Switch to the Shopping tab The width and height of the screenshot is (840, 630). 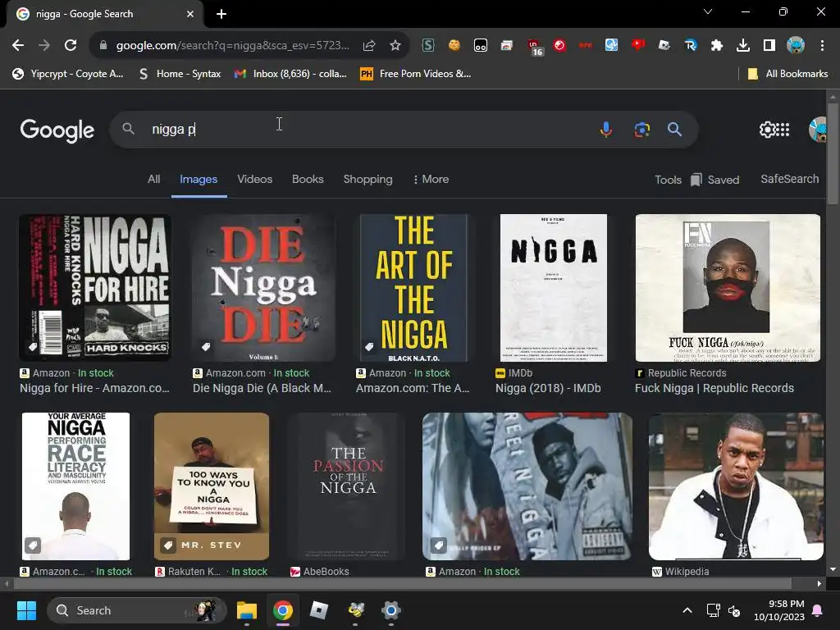pos(367,180)
